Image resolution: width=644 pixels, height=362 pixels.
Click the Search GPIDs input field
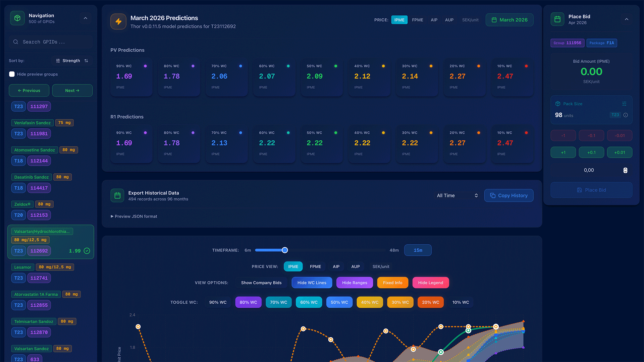pyautogui.click(x=50, y=42)
